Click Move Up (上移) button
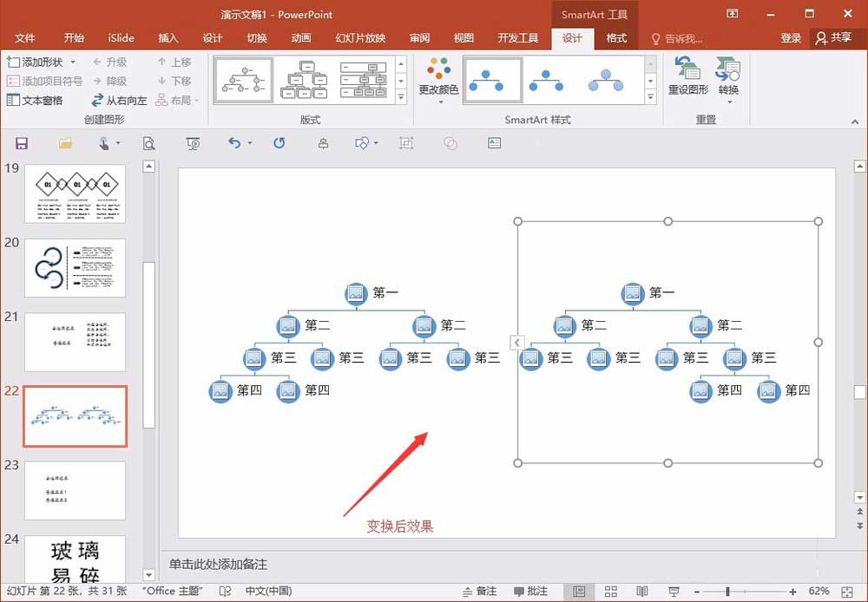This screenshot has height=602, width=868. point(174,62)
